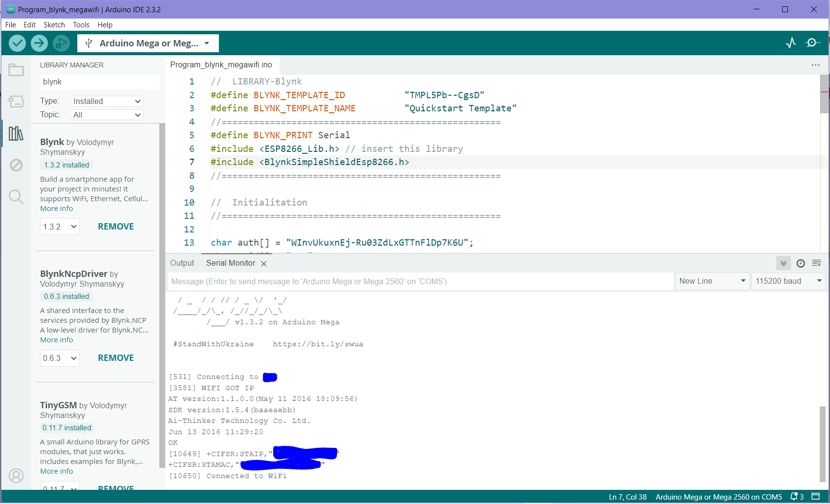
Task: Clear the Serial Monitor output
Action: [x=817, y=263]
